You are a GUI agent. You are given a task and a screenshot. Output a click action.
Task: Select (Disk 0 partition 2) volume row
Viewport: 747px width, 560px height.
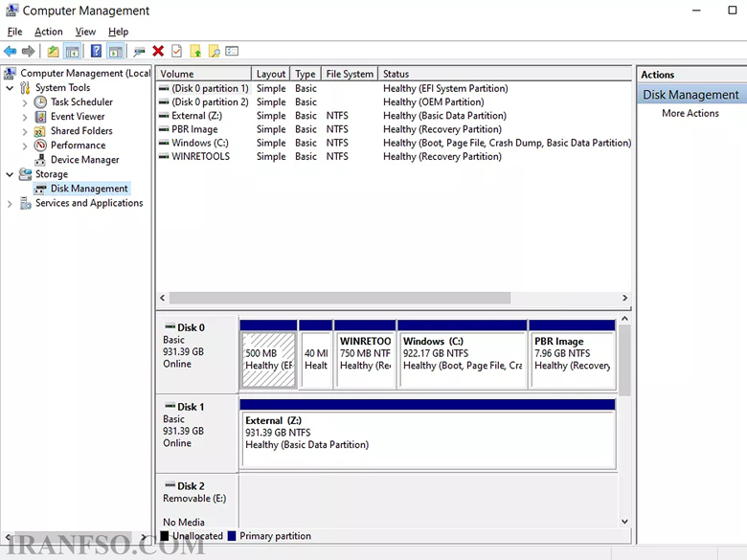(x=395, y=101)
